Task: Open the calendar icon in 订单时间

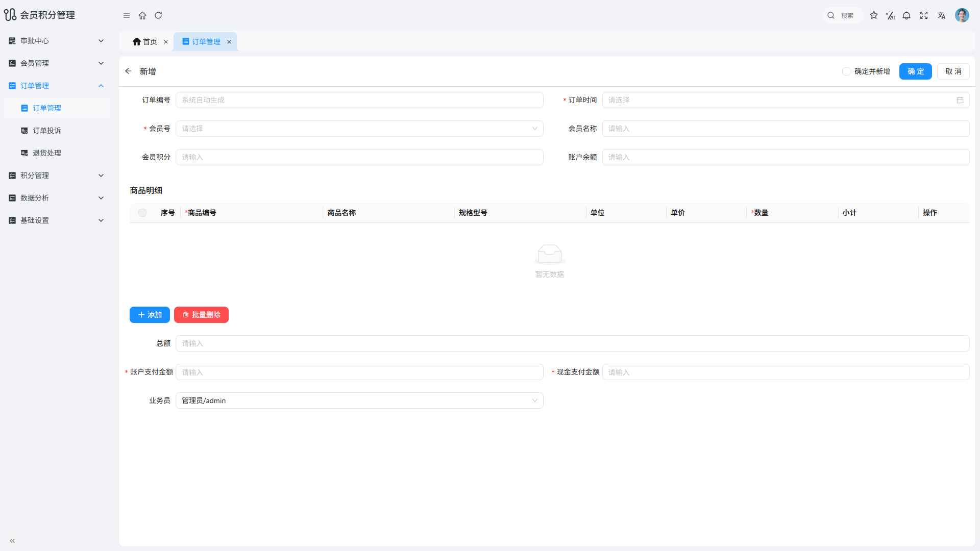Action: (x=960, y=100)
